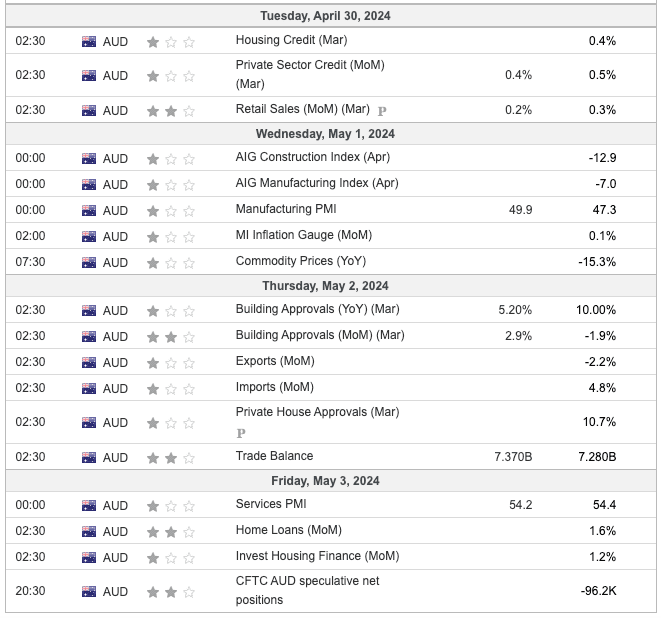The width and height of the screenshot is (661, 618).
Task: Open Building Approvals (YoY) (Mar) details
Action: pos(317,310)
